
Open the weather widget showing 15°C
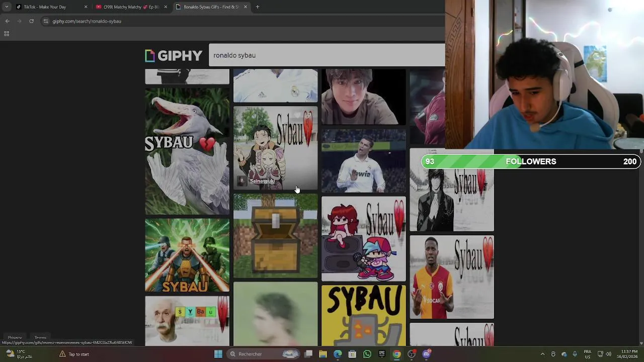point(18,354)
